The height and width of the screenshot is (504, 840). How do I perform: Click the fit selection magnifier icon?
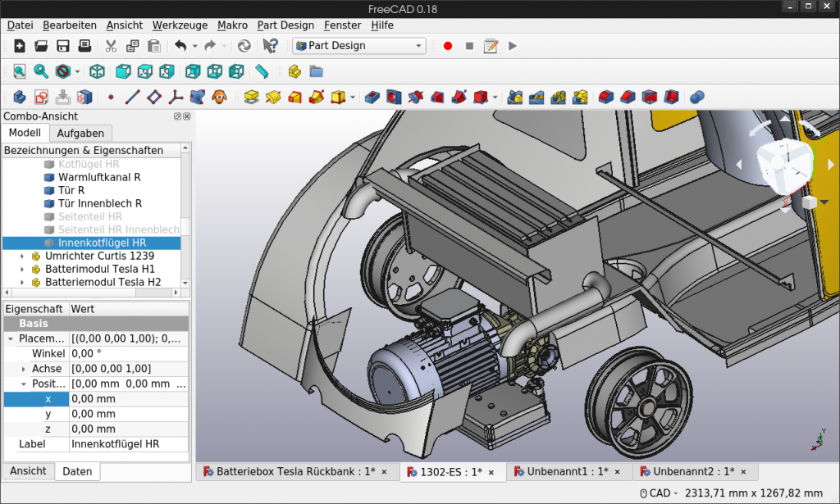tap(41, 71)
